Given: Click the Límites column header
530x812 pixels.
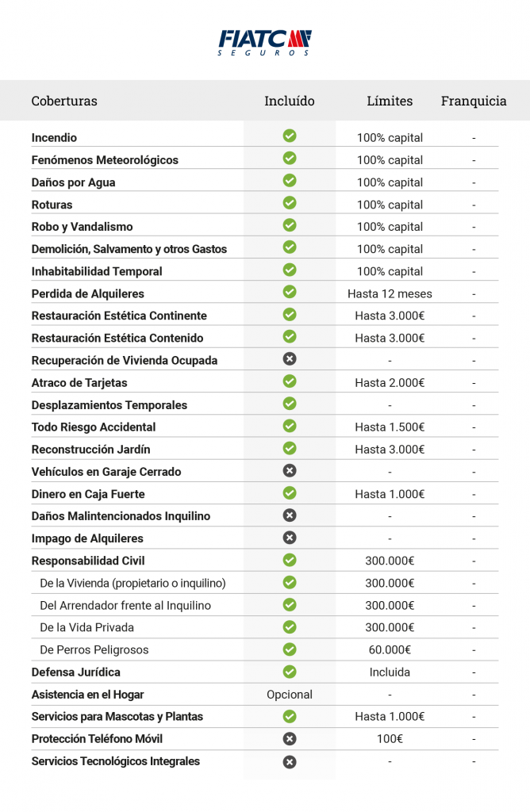Looking at the screenshot, I should point(390,101).
